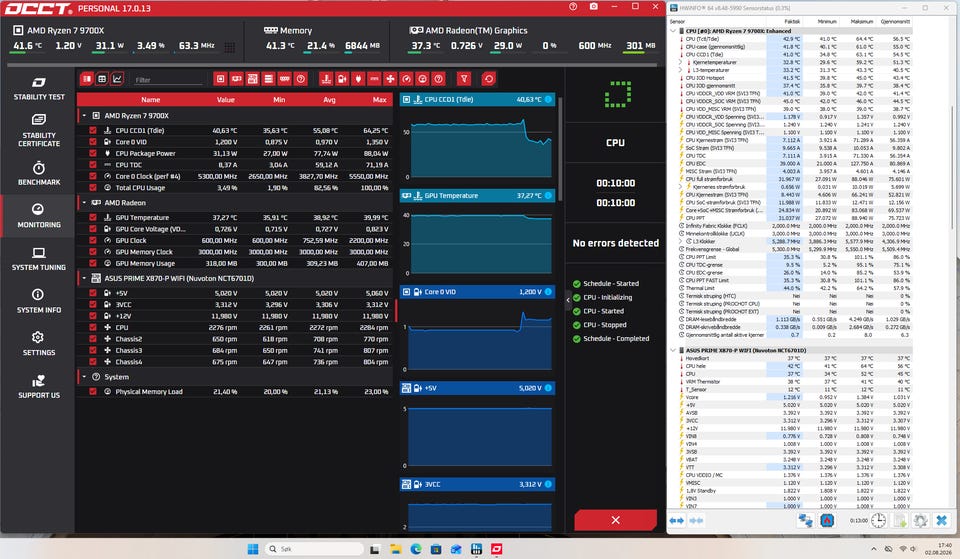The height and width of the screenshot is (559, 960).
Task: Open System Info in the sidebar
Action: pyautogui.click(x=39, y=301)
